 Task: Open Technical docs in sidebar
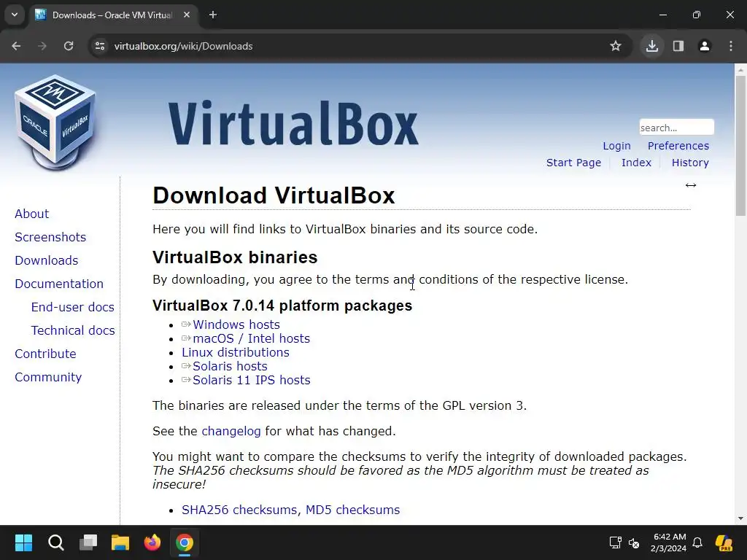(x=73, y=330)
